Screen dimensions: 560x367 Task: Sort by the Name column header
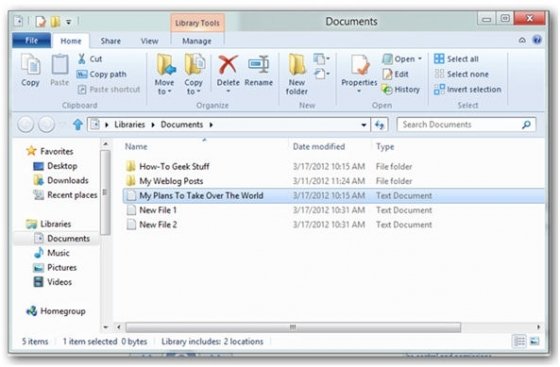pos(136,146)
